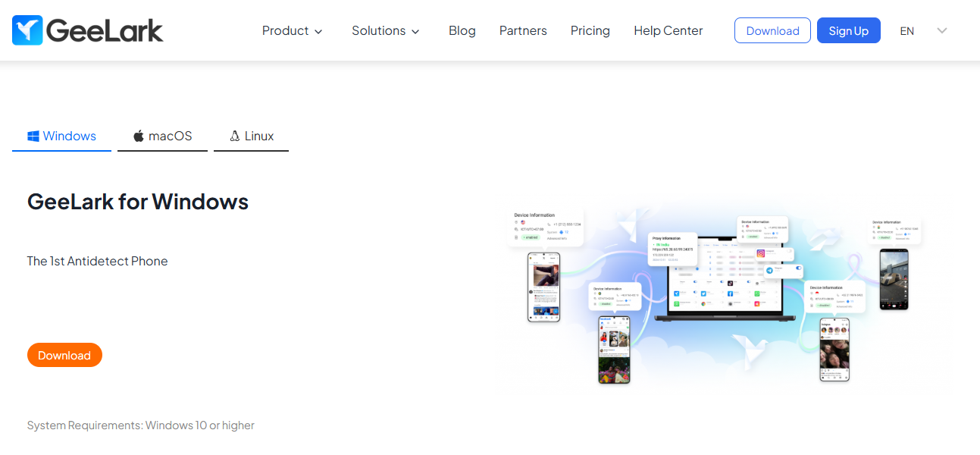Expand the Solutions dropdown chevron
Screen dimensions: 980x455
pyautogui.click(x=415, y=32)
